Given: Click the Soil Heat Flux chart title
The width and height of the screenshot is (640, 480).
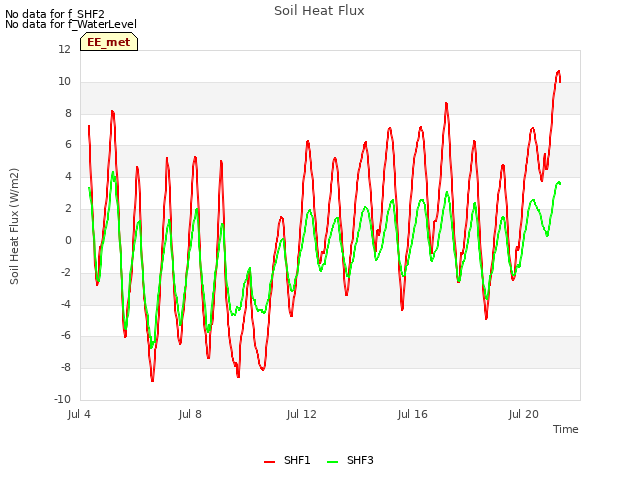Looking at the screenshot, I should [319, 11].
